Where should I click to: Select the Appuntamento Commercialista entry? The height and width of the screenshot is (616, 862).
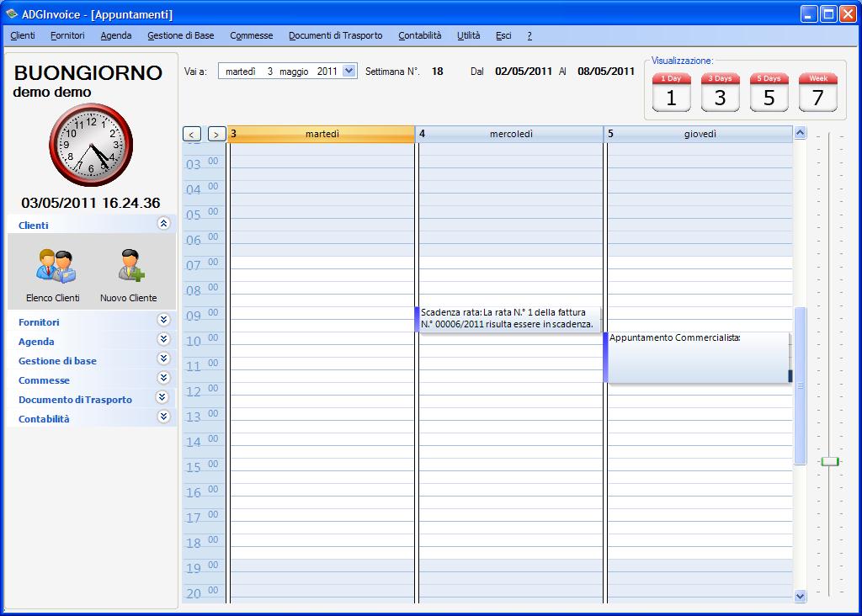click(695, 357)
